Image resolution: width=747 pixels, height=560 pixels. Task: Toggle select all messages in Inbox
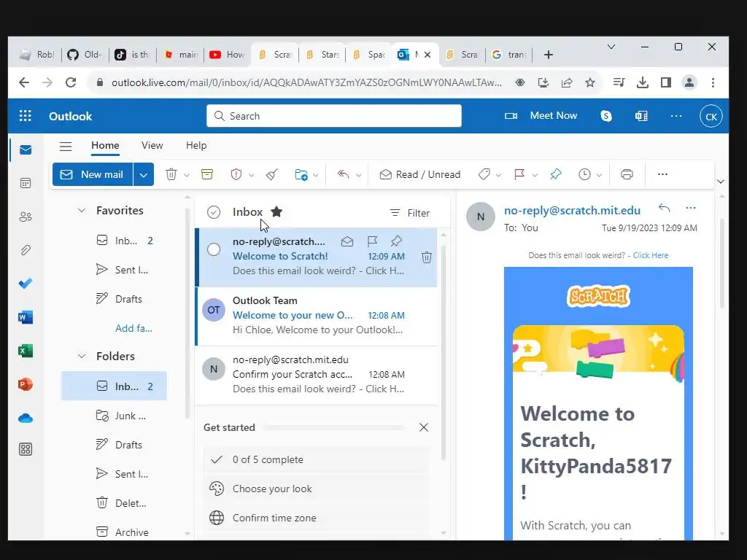[214, 212]
